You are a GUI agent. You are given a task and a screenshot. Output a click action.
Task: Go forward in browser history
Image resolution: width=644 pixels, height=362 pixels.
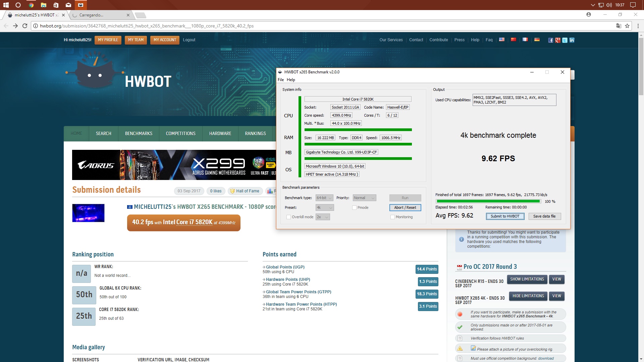click(x=15, y=26)
